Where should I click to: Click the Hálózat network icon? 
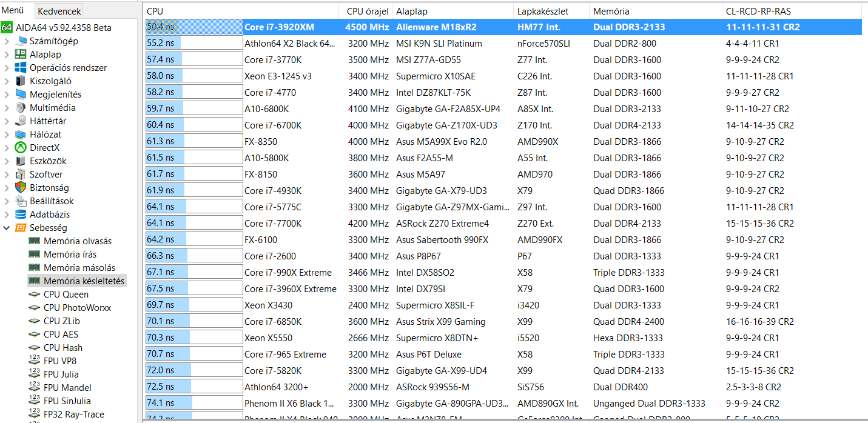click(x=21, y=135)
